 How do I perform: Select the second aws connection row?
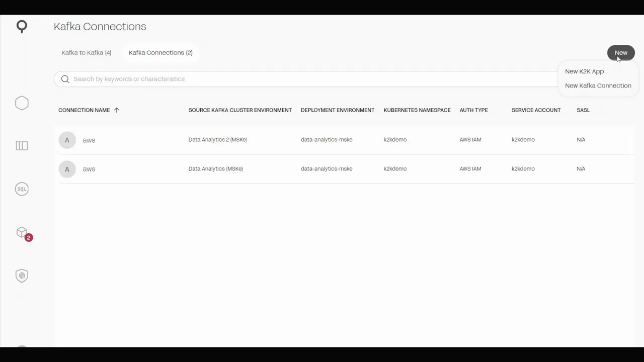click(x=302, y=168)
